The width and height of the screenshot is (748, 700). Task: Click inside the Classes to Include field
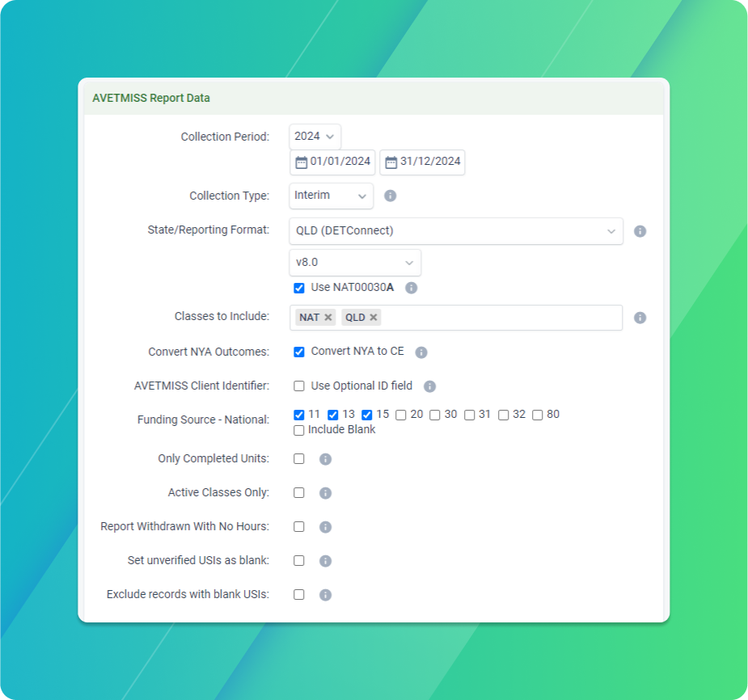(501, 317)
